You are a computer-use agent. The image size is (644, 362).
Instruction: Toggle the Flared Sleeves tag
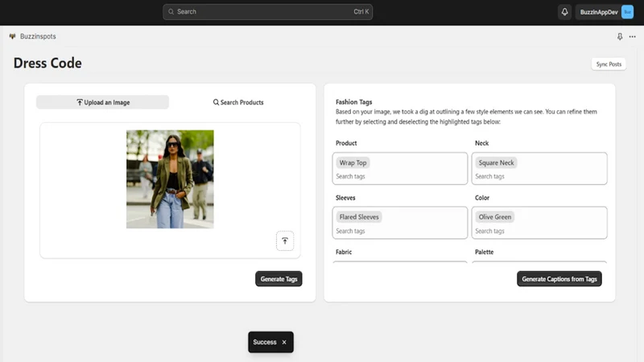coord(359,216)
